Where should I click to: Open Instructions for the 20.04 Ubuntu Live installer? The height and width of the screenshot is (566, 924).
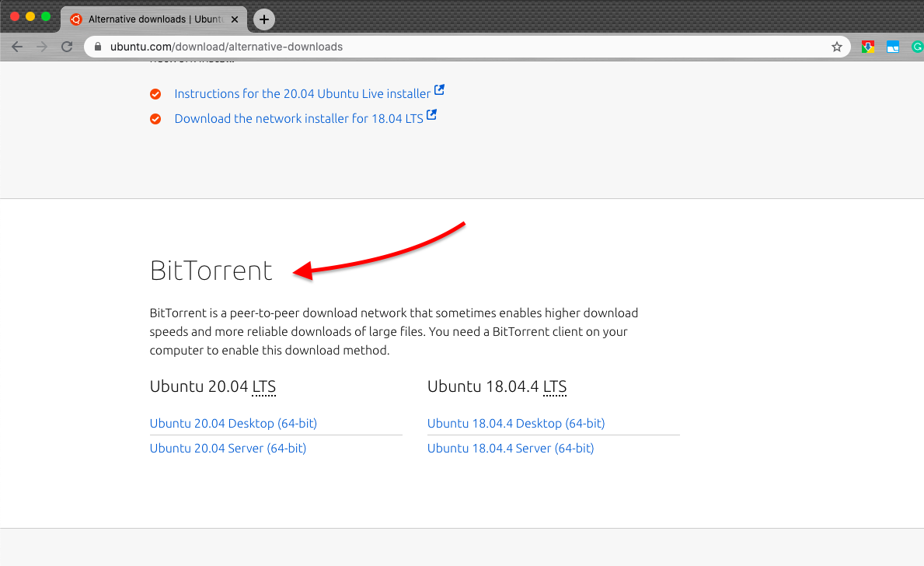[302, 94]
